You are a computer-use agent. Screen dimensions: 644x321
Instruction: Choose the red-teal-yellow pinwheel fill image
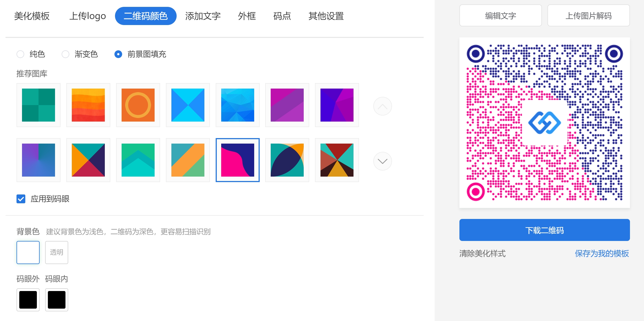pyautogui.click(x=337, y=160)
